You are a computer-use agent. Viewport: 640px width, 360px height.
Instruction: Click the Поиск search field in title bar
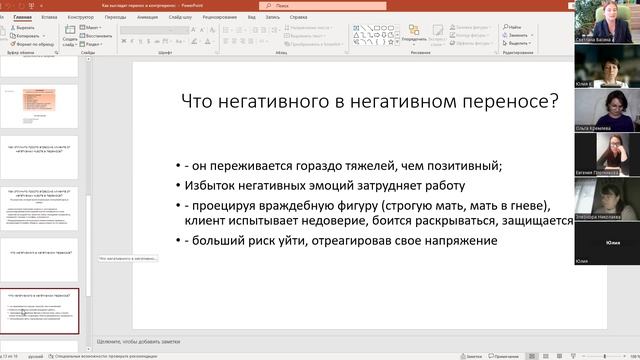(322, 6)
